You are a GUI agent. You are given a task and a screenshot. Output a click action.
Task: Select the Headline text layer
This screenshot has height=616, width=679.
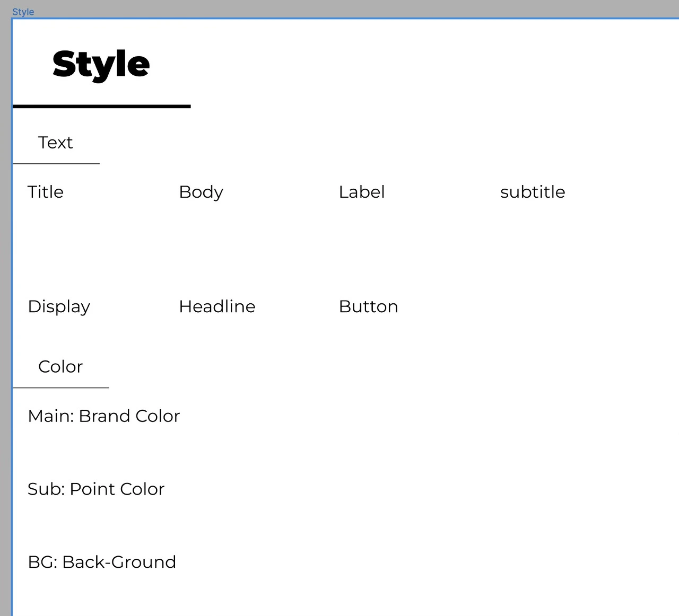(217, 306)
